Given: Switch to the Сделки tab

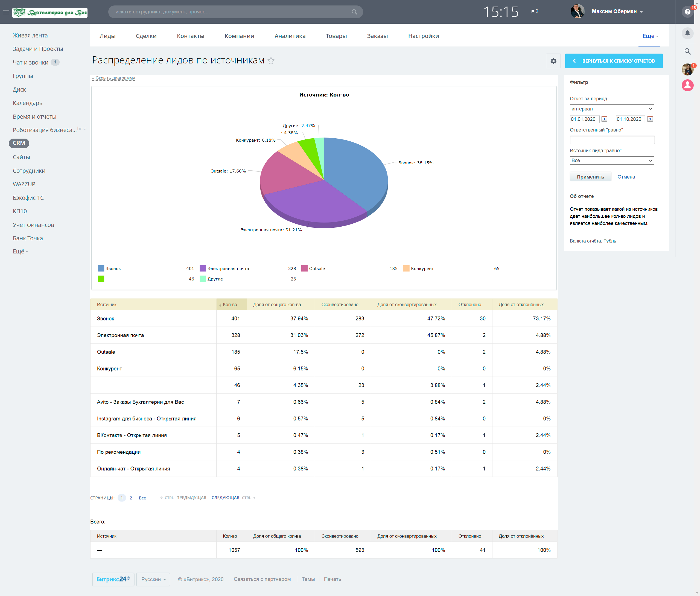Looking at the screenshot, I should pos(146,36).
